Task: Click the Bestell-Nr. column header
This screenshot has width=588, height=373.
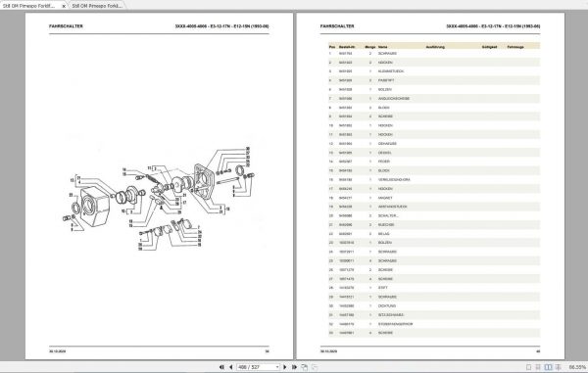Action: click(347, 47)
